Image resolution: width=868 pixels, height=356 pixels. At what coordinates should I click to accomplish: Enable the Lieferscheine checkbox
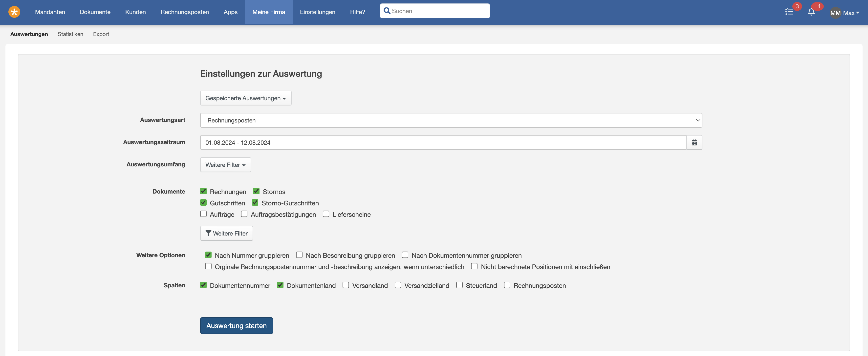[x=326, y=214]
